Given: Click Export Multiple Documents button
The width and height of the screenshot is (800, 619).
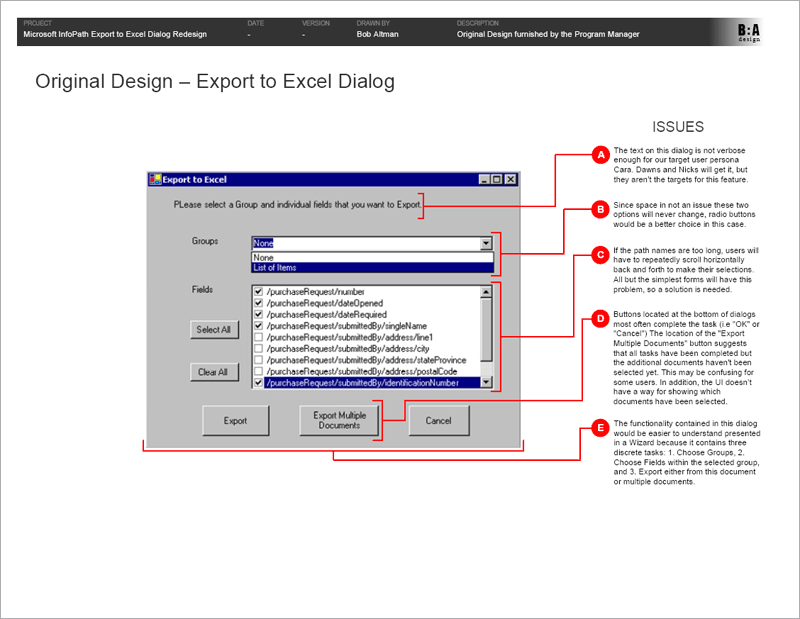Looking at the screenshot, I should click(x=339, y=420).
